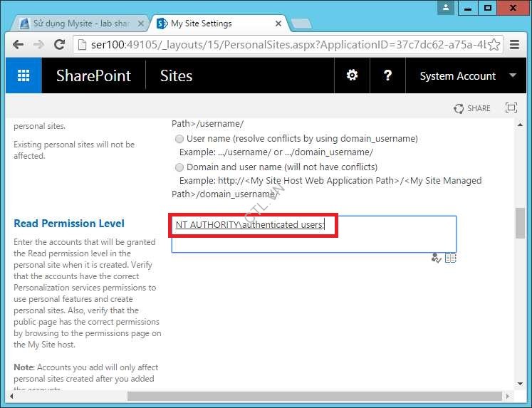Select User name resolve conflicts option
Viewport: 532px width, 408px height.
click(179, 139)
